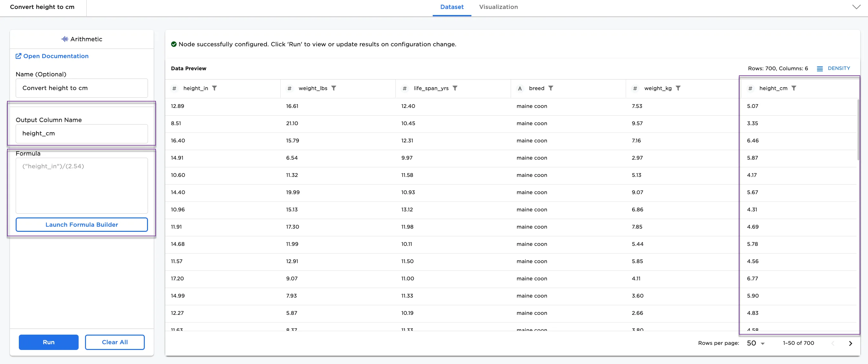Click the green success checkmark icon
Viewport: 868px width, 364px height.
click(174, 44)
